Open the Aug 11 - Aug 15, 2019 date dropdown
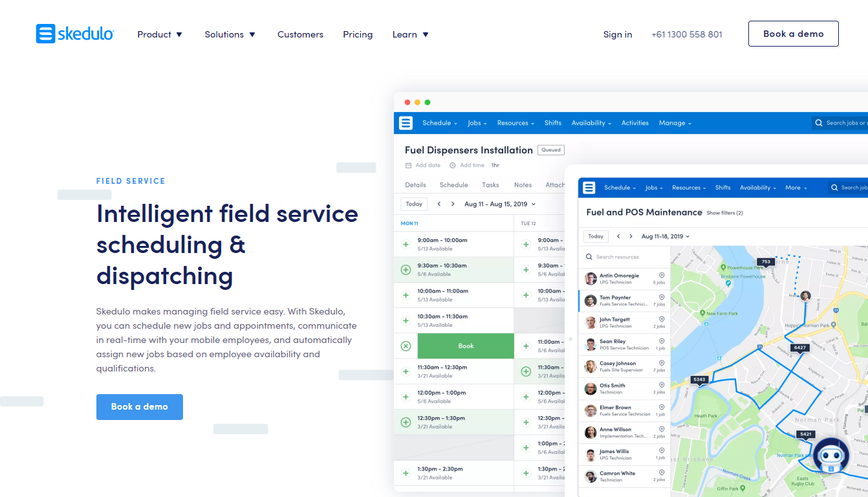 pos(500,204)
